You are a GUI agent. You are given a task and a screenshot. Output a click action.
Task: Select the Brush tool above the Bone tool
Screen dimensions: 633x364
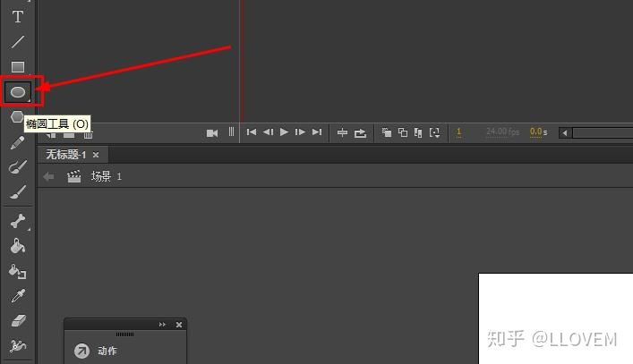point(18,192)
